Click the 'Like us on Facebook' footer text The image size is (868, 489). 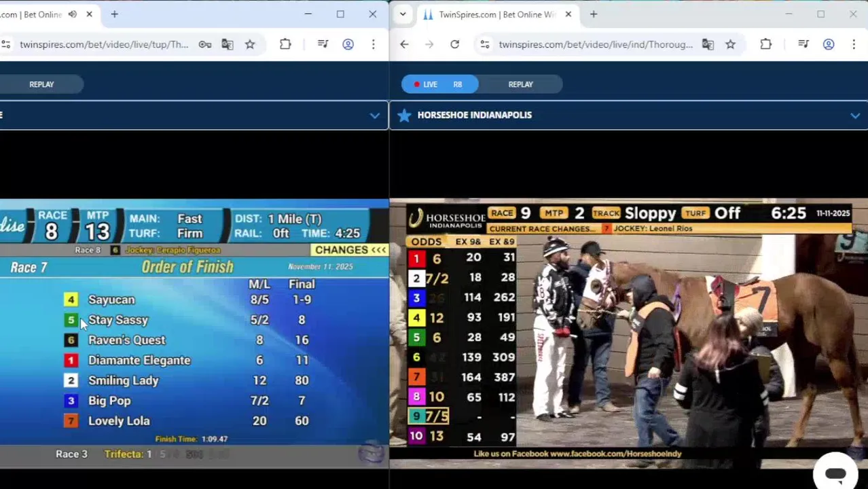tap(577, 454)
